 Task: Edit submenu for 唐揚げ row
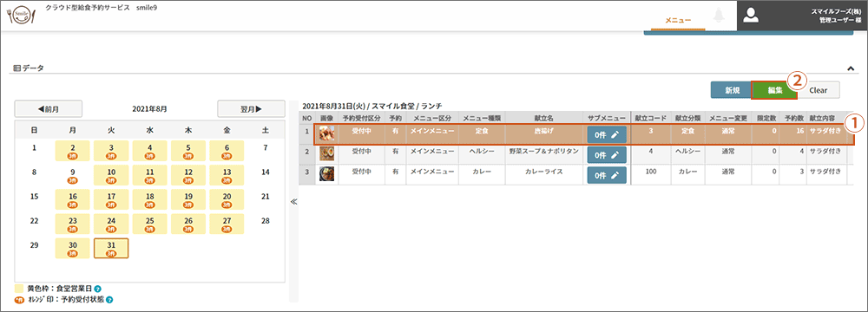[x=607, y=135]
